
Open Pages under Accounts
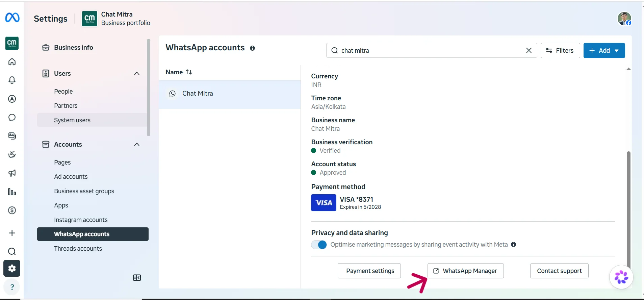[x=62, y=162]
